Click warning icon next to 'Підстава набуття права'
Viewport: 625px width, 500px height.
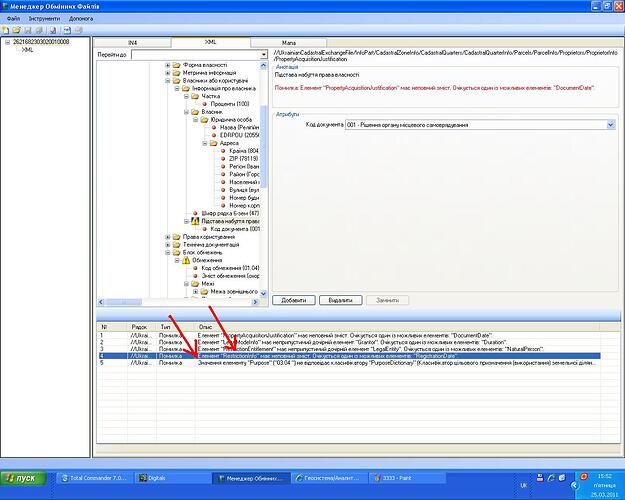coord(195,221)
